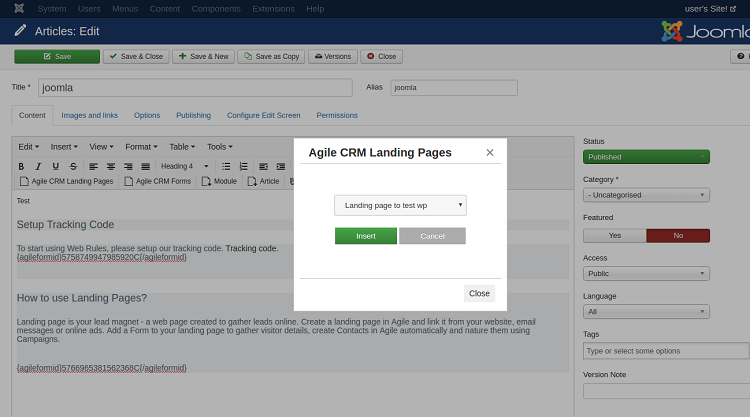This screenshot has height=417, width=750.
Task: Open user's Site! link
Action: 710,9
